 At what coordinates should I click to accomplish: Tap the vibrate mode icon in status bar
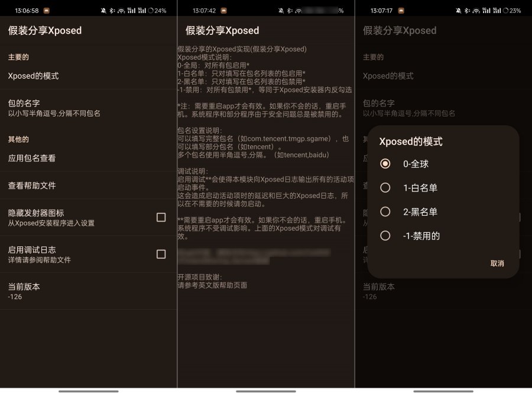point(103,10)
